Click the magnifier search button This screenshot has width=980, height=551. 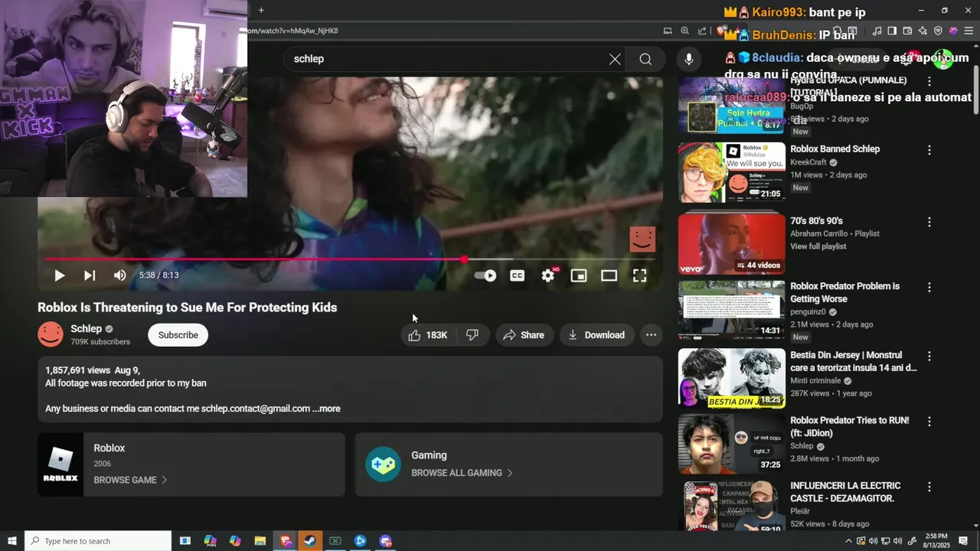(x=645, y=59)
